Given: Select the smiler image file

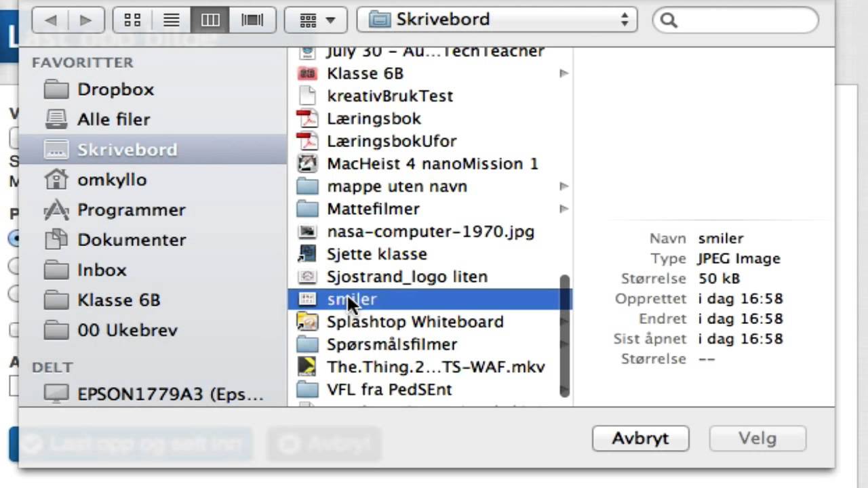Looking at the screenshot, I should click(x=430, y=299).
